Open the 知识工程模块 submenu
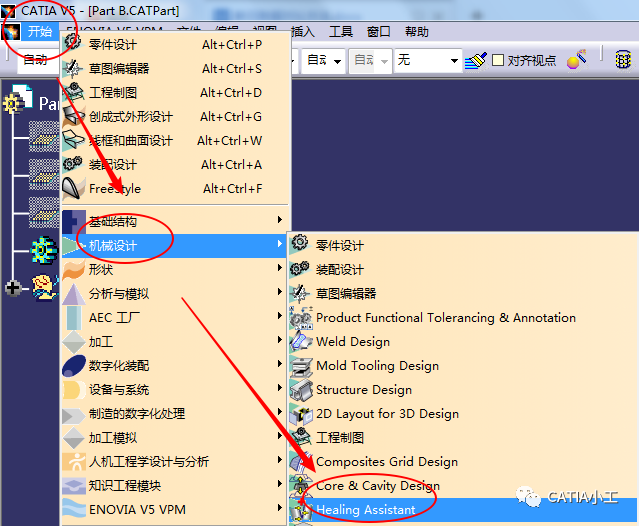Viewport: 639px width, 526px height. [175, 486]
